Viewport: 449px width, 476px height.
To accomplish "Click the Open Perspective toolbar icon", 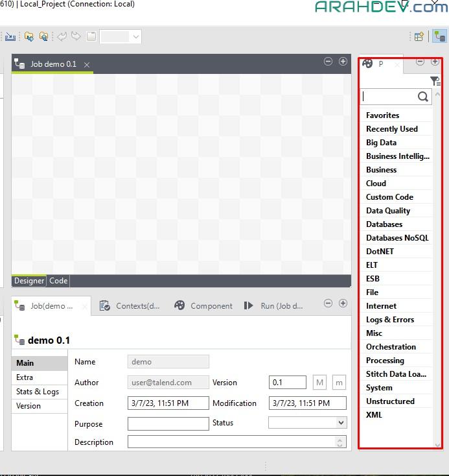I will 419,36.
